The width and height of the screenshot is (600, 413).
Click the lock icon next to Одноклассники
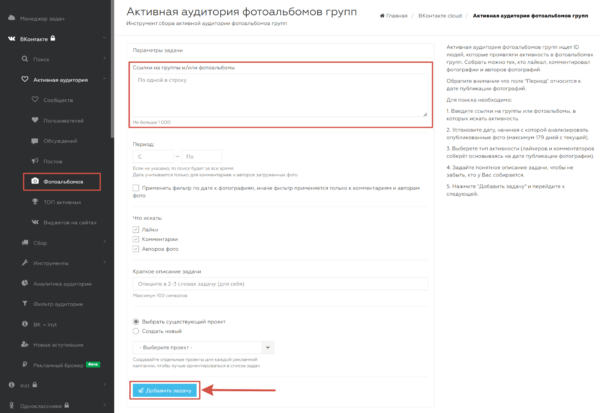pos(67,405)
